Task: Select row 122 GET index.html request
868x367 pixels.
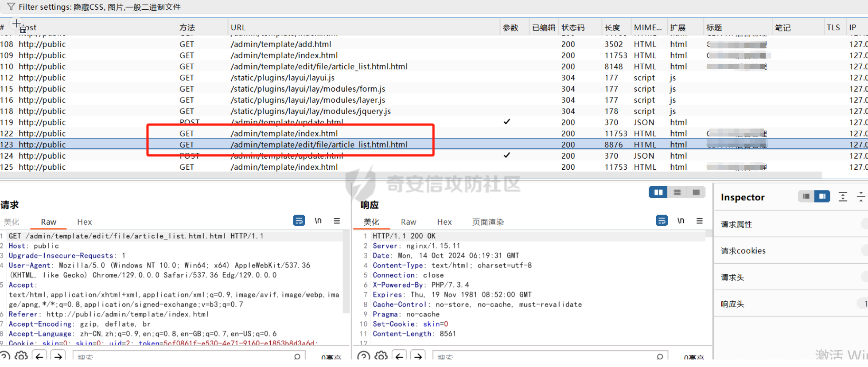Action: 434,133
